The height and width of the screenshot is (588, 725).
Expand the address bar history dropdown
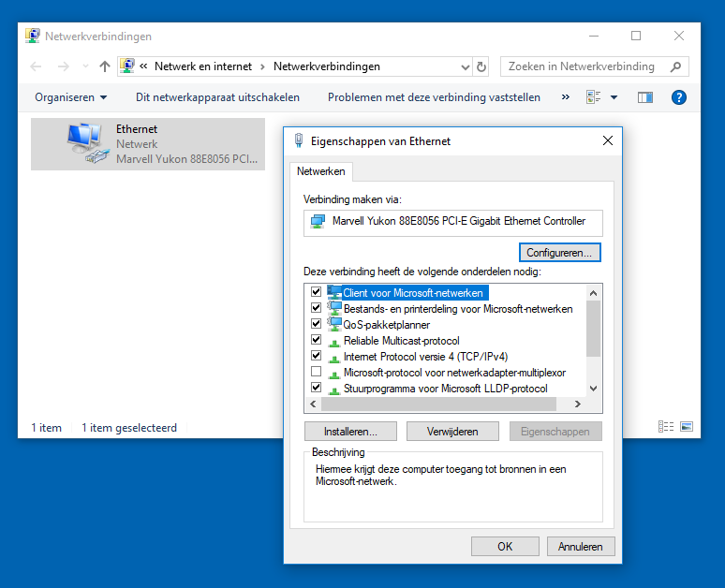pyautogui.click(x=466, y=67)
